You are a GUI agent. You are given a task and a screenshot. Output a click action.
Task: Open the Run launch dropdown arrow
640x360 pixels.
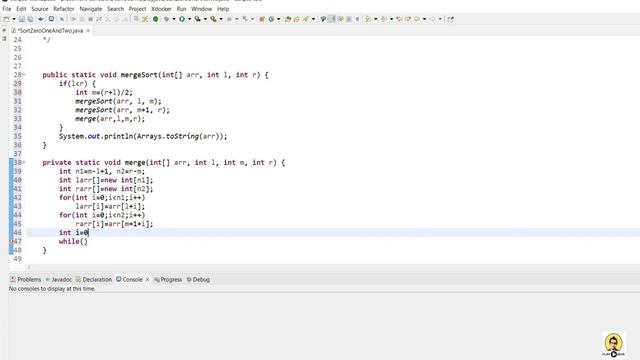(x=189, y=19)
